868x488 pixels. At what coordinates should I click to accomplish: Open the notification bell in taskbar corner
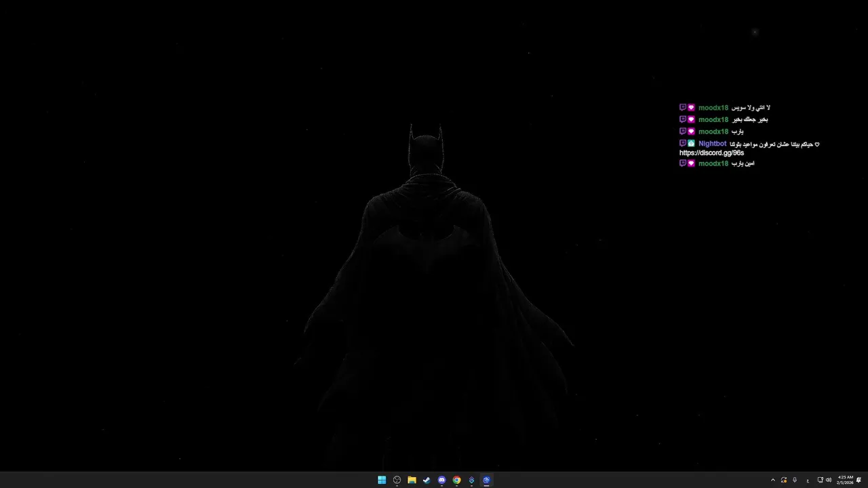859,480
